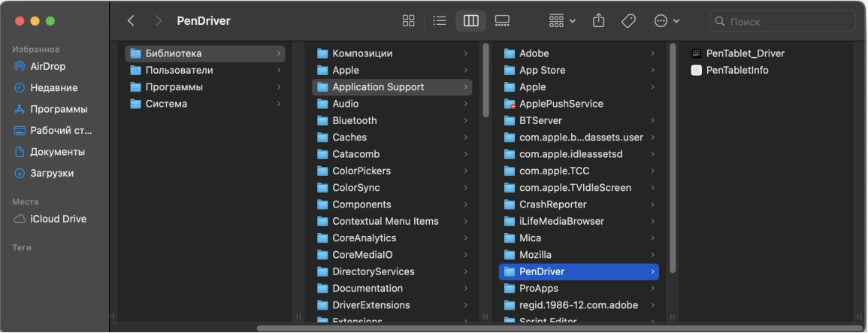Expand the Пользователи folder chevron

[x=279, y=70]
